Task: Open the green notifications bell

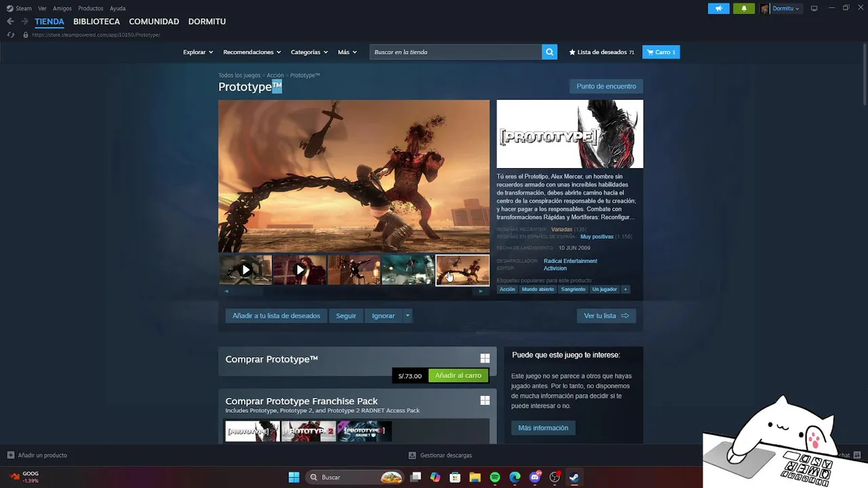Action: (x=744, y=8)
